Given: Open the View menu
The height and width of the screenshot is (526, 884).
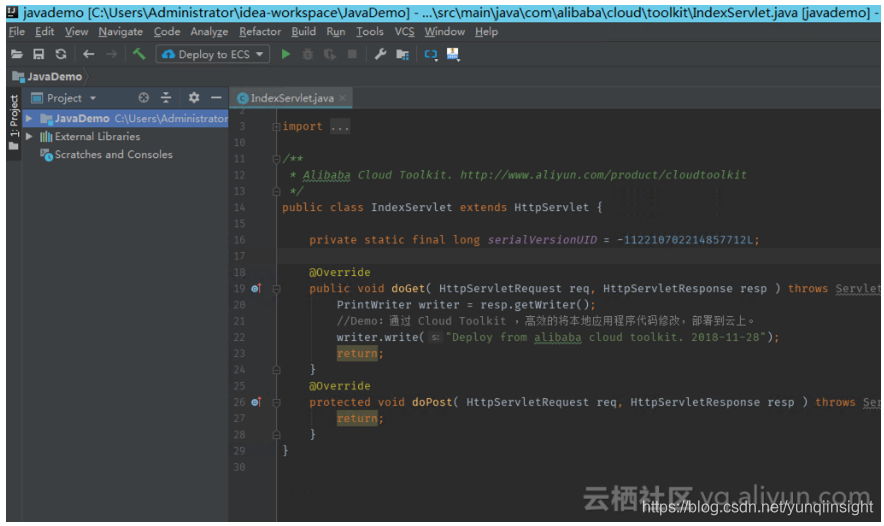Looking at the screenshot, I should tap(76, 32).
